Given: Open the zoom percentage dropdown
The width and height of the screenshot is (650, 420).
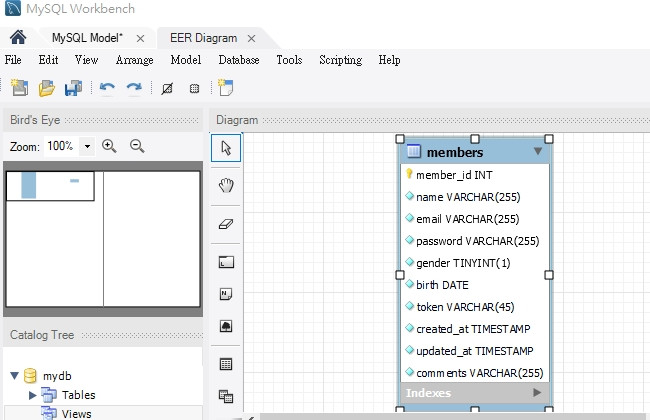Looking at the screenshot, I should [87, 146].
